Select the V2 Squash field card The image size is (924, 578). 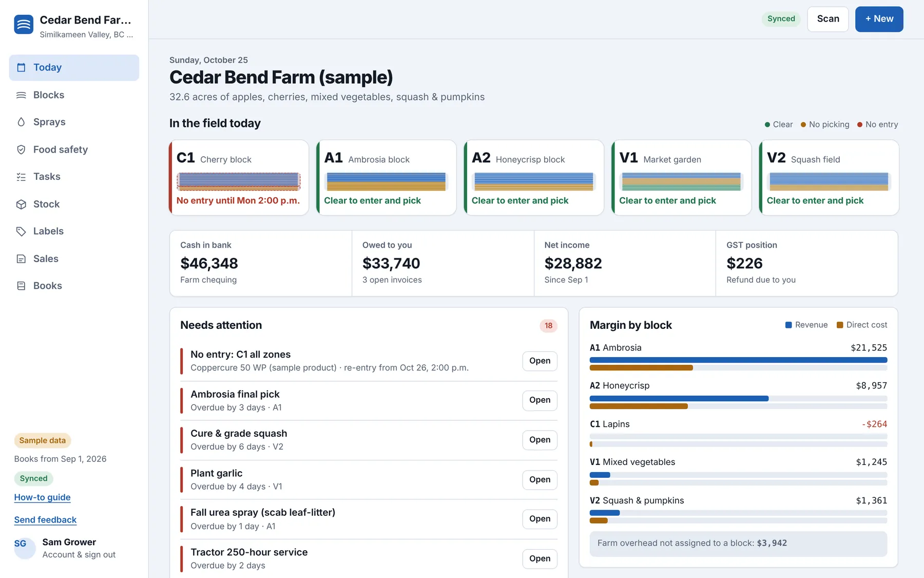pyautogui.click(x=829, y=178)
